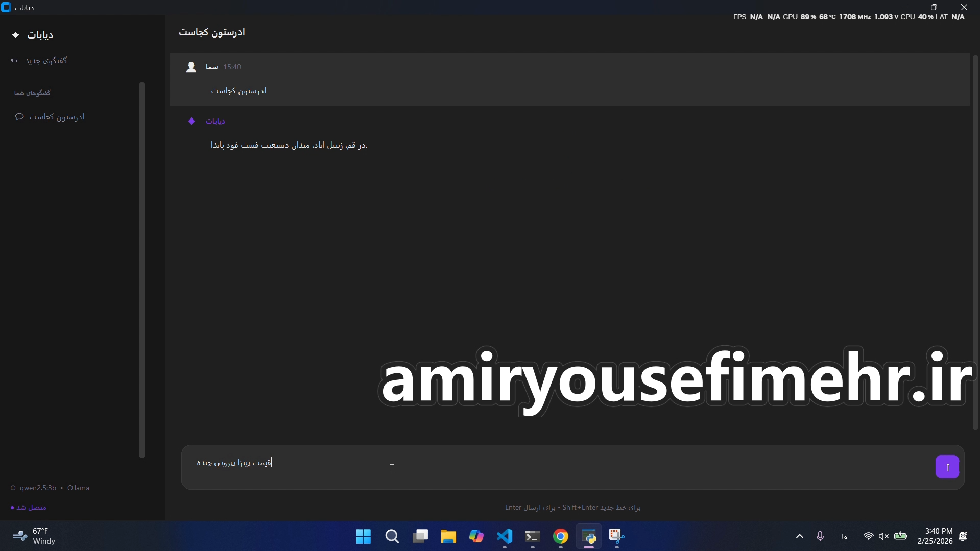Screen dimensions: 980x551
Task: Open the weather widget showing 67°F Windy
Action: tap(34, 536)
